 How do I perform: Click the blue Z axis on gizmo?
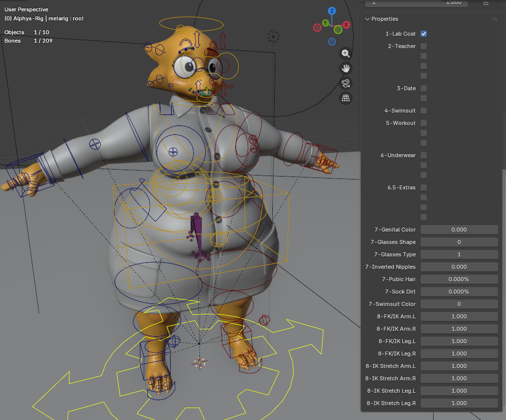click(332, 11)
